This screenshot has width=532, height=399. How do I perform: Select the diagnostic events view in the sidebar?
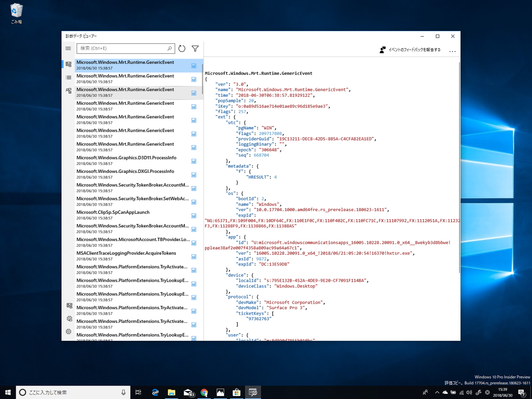click(68, 64)
